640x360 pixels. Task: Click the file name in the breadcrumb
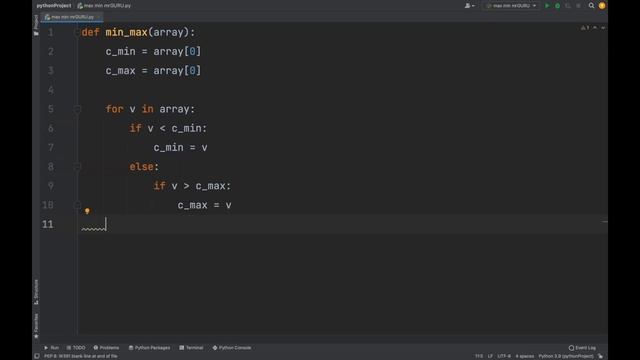click(104, 6)
